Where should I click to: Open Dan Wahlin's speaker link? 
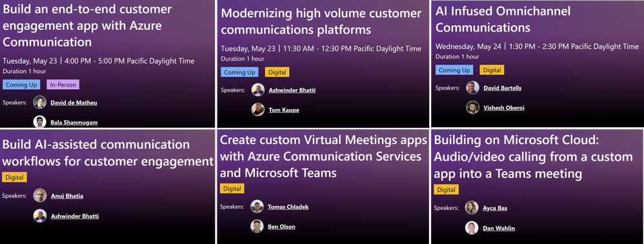coord(499,228)
